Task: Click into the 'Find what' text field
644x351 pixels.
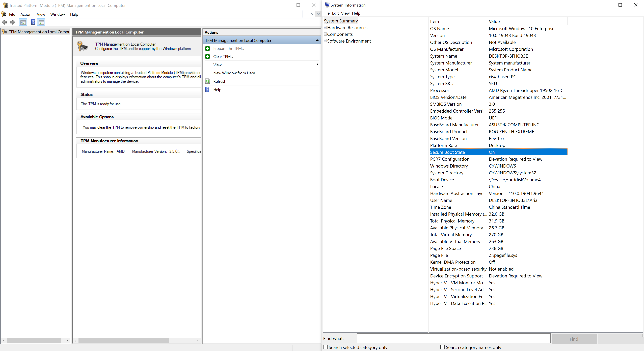Action: [x=453, y=338]
